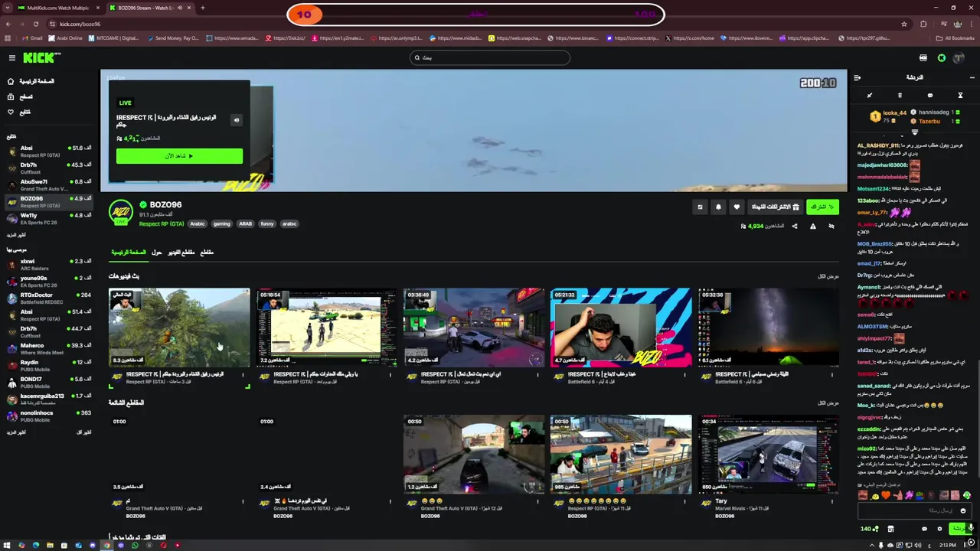This screenshot has height=551, width=980.
Task: Collapse the chat panel with arrow icon
Action: 857,77
